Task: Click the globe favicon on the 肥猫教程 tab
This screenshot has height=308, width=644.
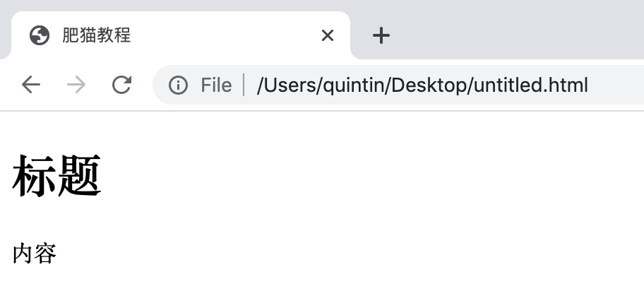Action: (40, 35)
